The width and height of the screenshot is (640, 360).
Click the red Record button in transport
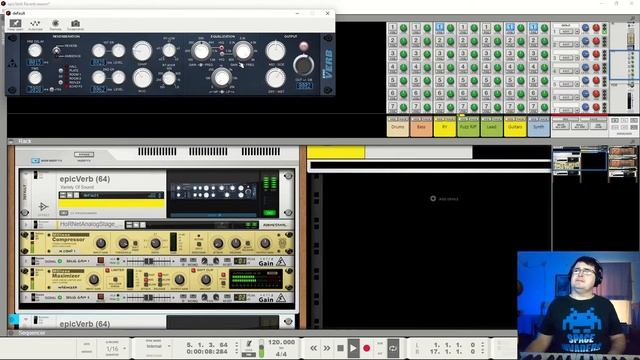pos(367,348)
